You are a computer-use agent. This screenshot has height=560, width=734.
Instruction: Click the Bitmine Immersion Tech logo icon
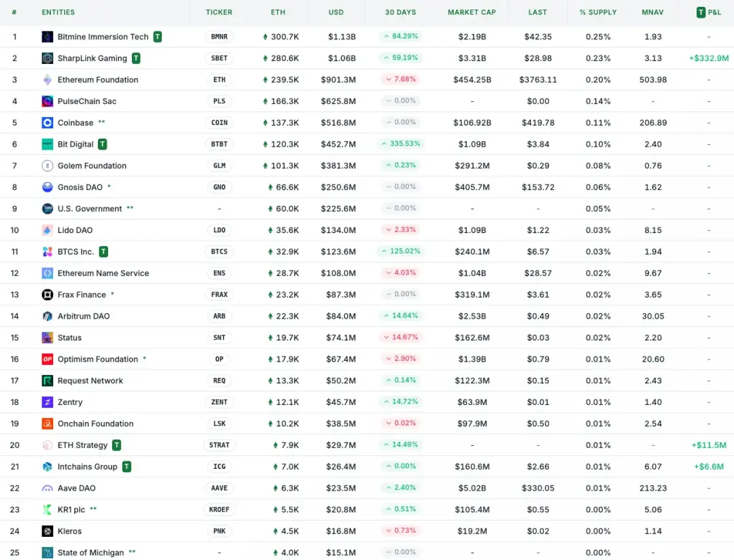(x=48, y=37)
